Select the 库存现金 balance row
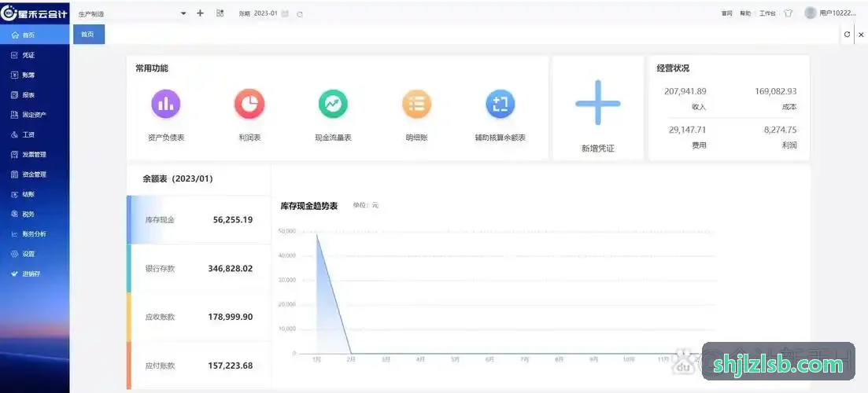 (199, 219)
